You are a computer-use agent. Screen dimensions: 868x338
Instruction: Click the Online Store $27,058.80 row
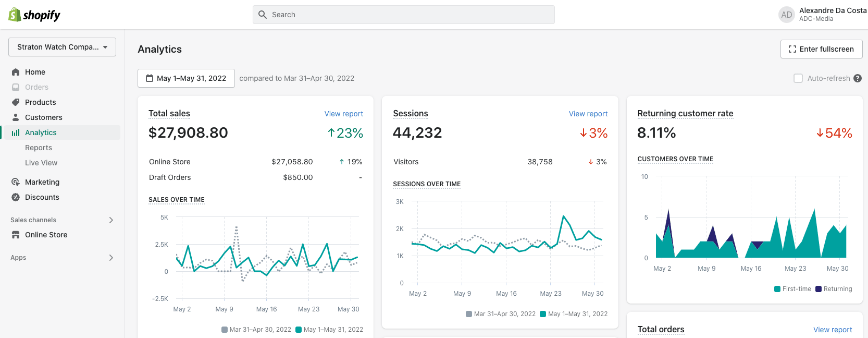[255, 162]
